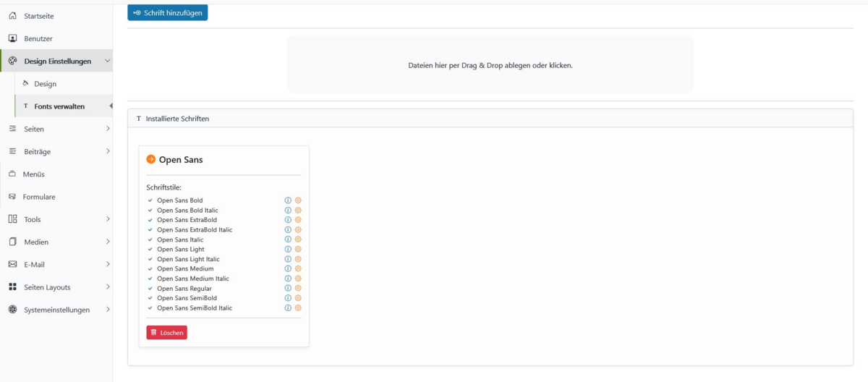The image size is (868, 382).
Task: Click gear icon next to Open Sans Bold Italic
Action: (298, 210)
